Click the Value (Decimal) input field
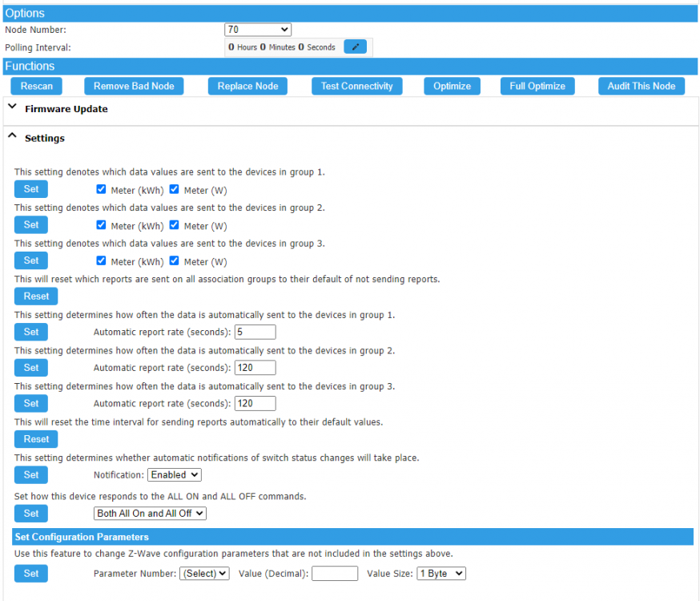Image resolution: width=700 pixels, height=601 pixels. (335, 574)
